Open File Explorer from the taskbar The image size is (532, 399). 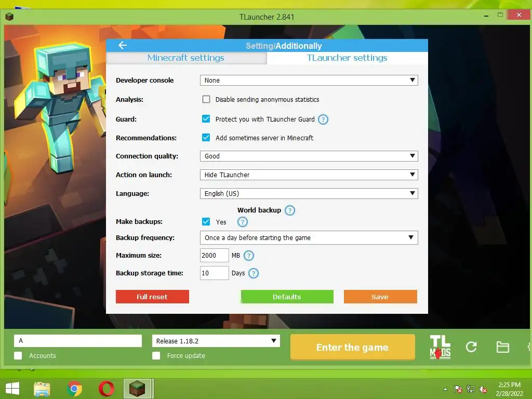pyautogui.click(x=42, y=389)
